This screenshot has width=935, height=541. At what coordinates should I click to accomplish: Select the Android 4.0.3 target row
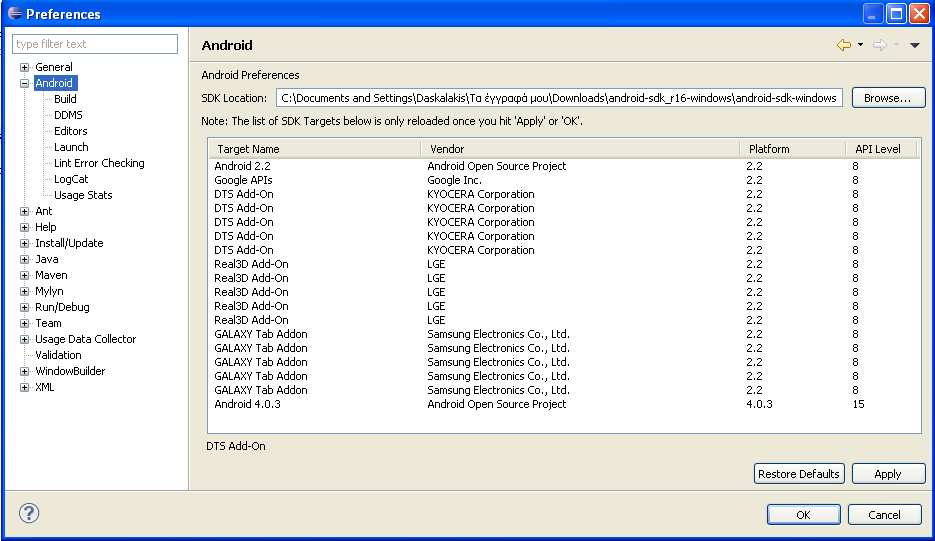564,404
